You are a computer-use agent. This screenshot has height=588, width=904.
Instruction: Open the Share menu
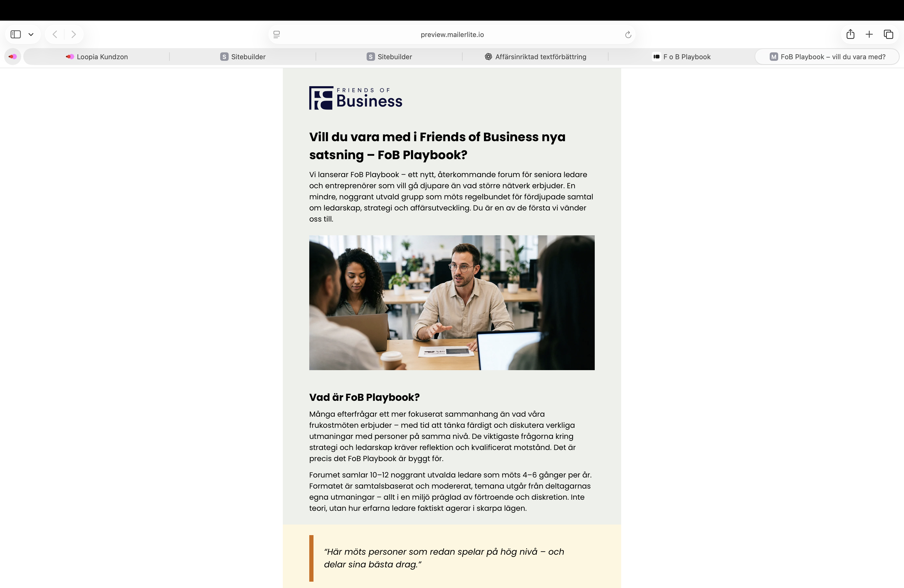click(x=850, y=34)
